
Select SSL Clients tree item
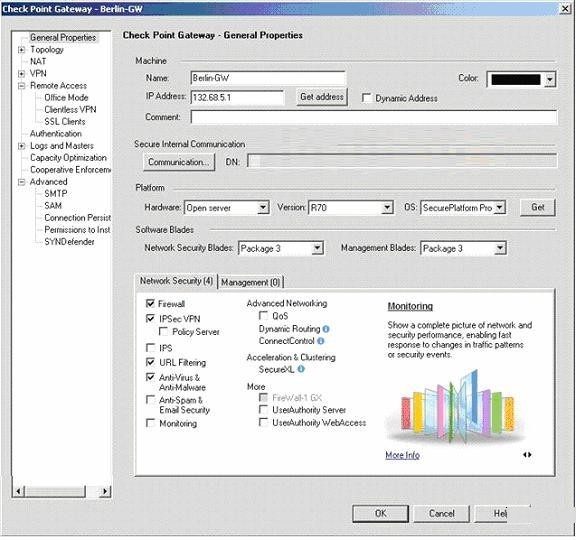point(65,122)
